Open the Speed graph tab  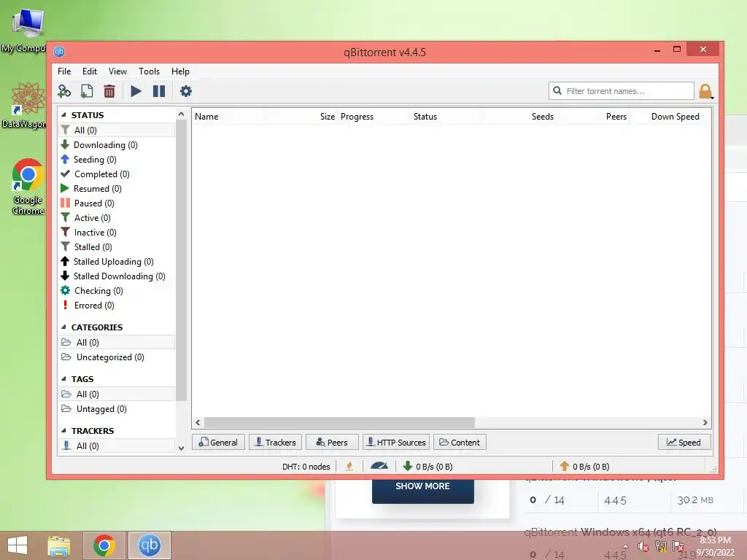click(x=684, y=442)
